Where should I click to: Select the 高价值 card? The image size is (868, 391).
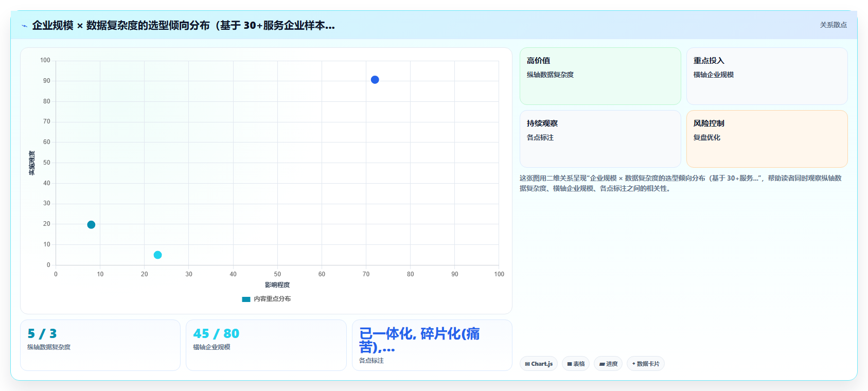[x=600, y=76]
